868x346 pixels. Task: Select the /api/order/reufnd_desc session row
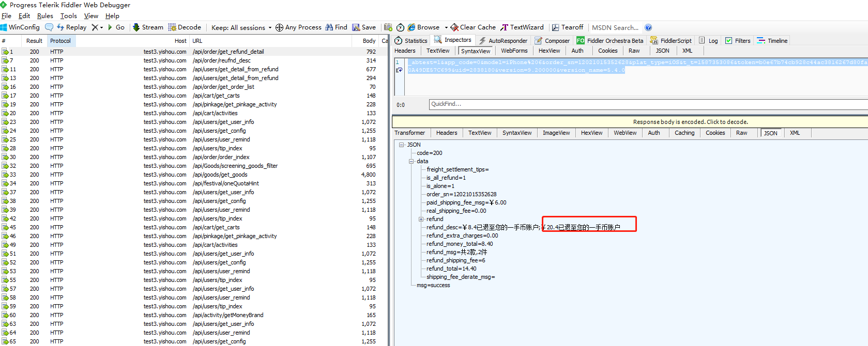click(194, 60)
